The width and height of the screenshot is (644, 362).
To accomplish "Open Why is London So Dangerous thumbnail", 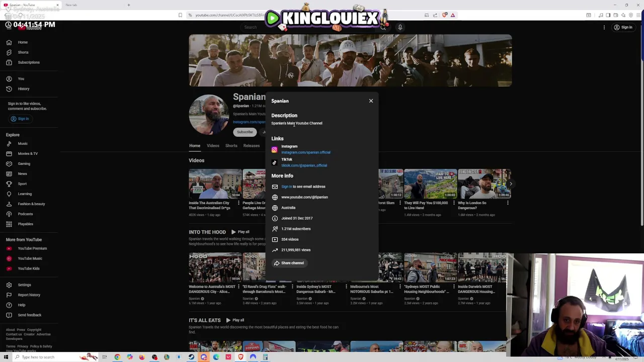I will point(484,184).
